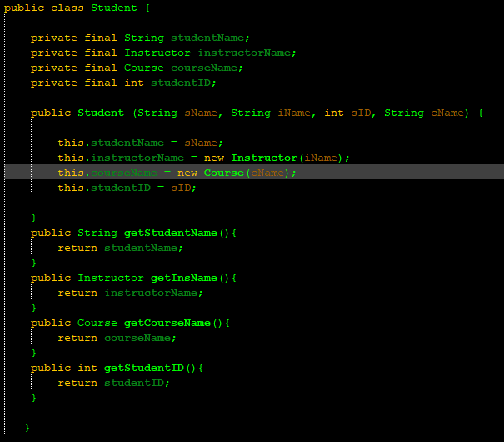Click the closing brace of the constructor
Screen dimensions: 504x442
click(x=34, y=218)
